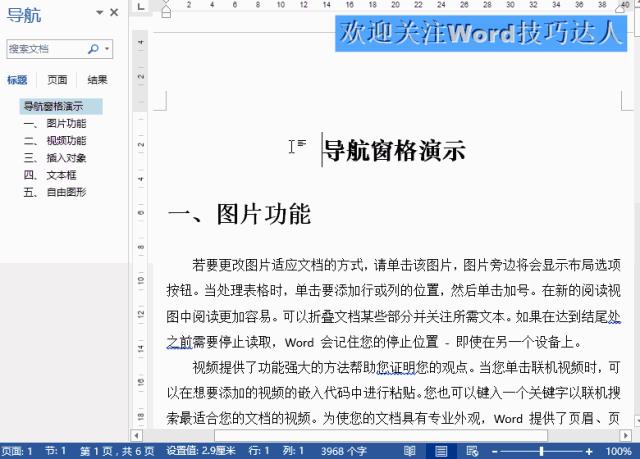The width and height of the screenshot is (640, 459).
Task: Click the document title 导航窗格演示
Action: point(394,151)
